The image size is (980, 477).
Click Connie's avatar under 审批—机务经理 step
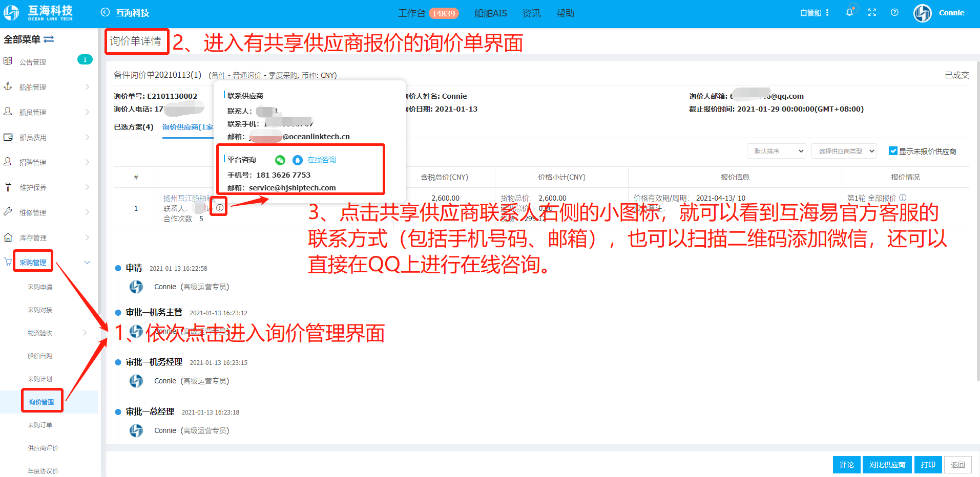(136, 381)
